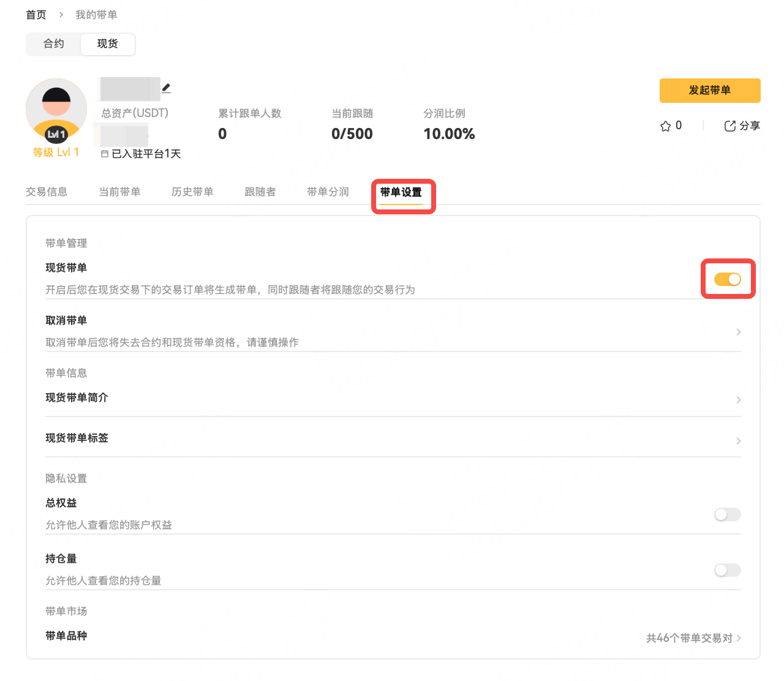Show the 带单分润 tab
Viewport: 784px width, 681px height.
point(328,192)
